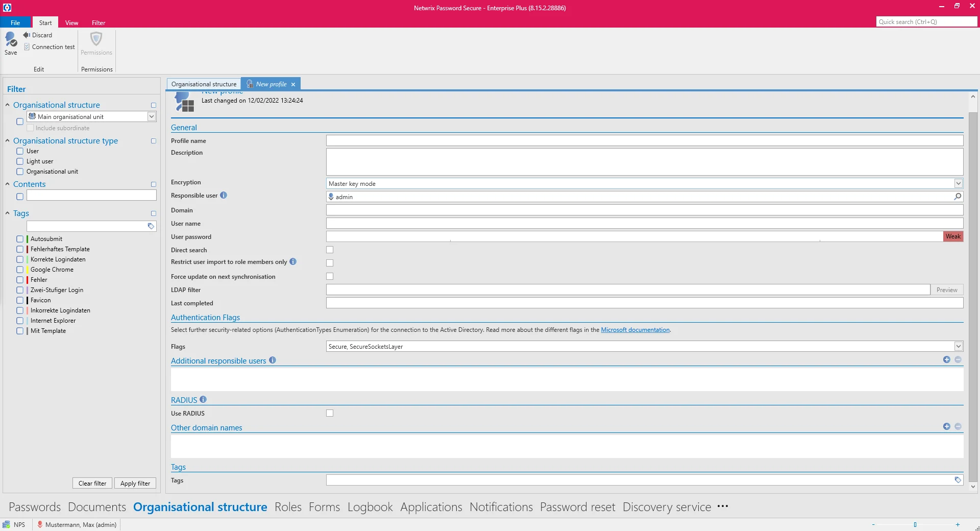The height and width of the screenshot is (531, 980).
Task: Click the info icon next to Responsible user
Action: coord(224,195)
